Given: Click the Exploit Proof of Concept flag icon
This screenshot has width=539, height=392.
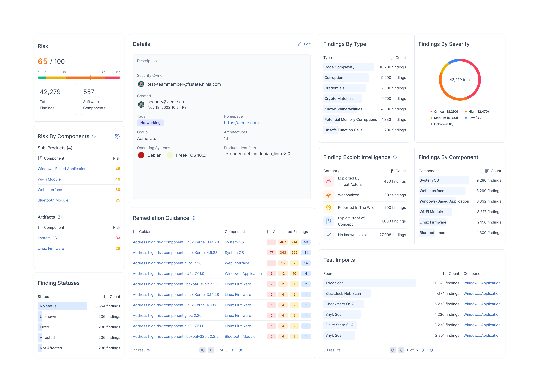Looking at the screenshot, I should click(x=328, y=221).
